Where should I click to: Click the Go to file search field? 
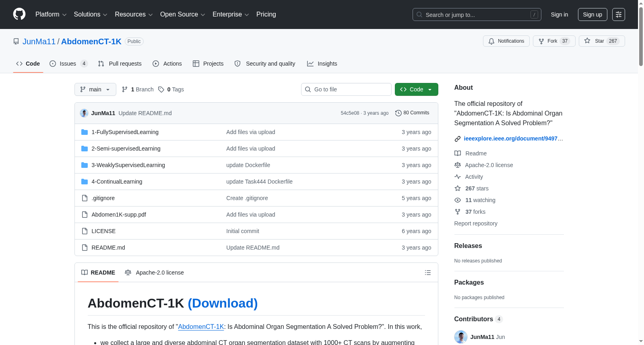(346, 89)
